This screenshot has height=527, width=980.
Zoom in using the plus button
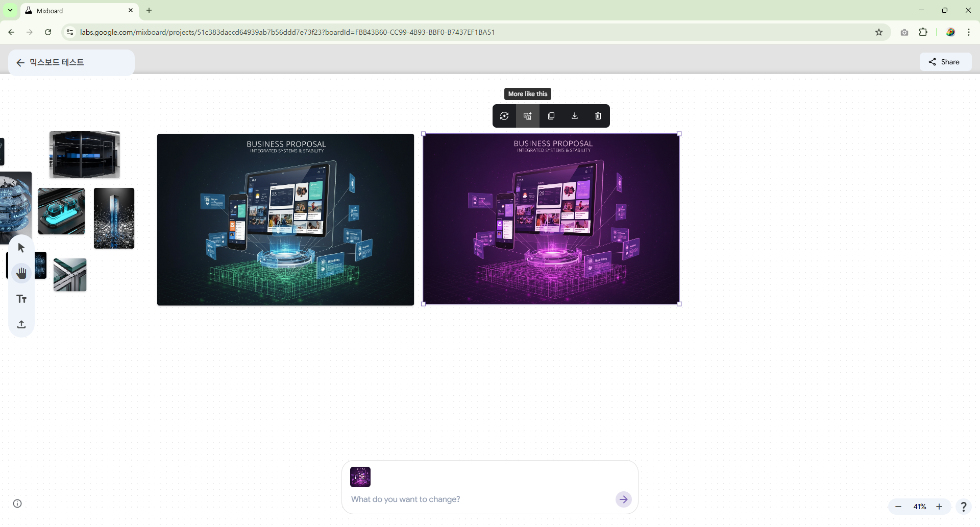(939, 507)
